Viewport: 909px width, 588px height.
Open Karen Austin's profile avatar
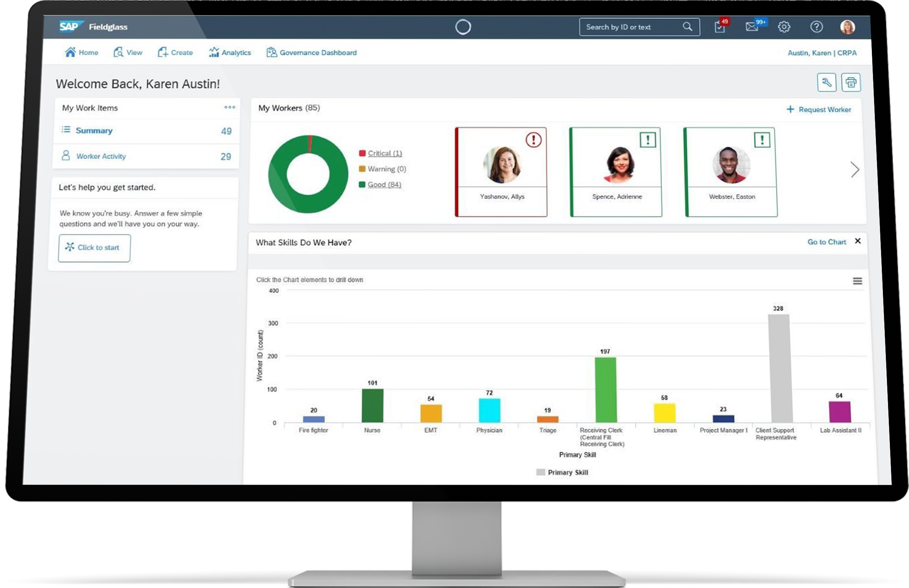(x=847, y=27)
